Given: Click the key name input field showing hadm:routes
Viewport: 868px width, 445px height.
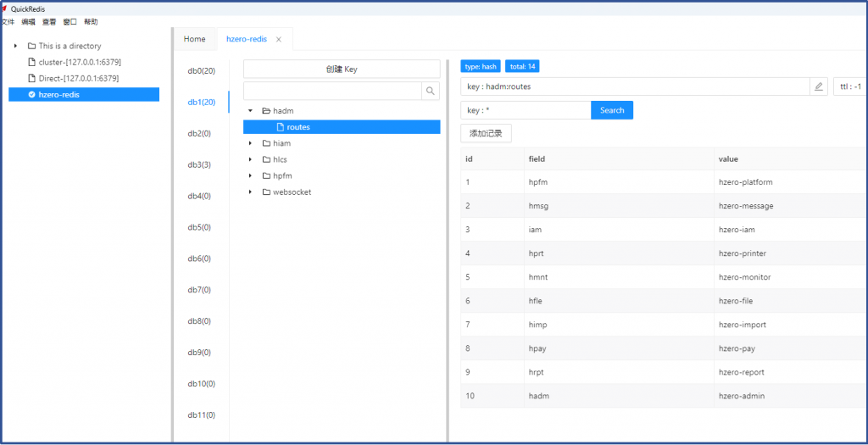Looking at the screenshot, I should [x=632, y=86].
